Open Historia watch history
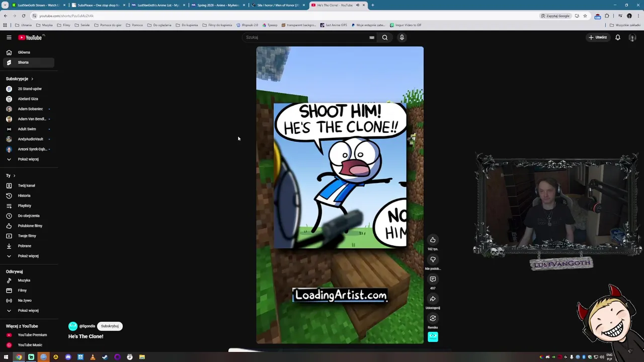Screen dimensions: 644x362 29,196
